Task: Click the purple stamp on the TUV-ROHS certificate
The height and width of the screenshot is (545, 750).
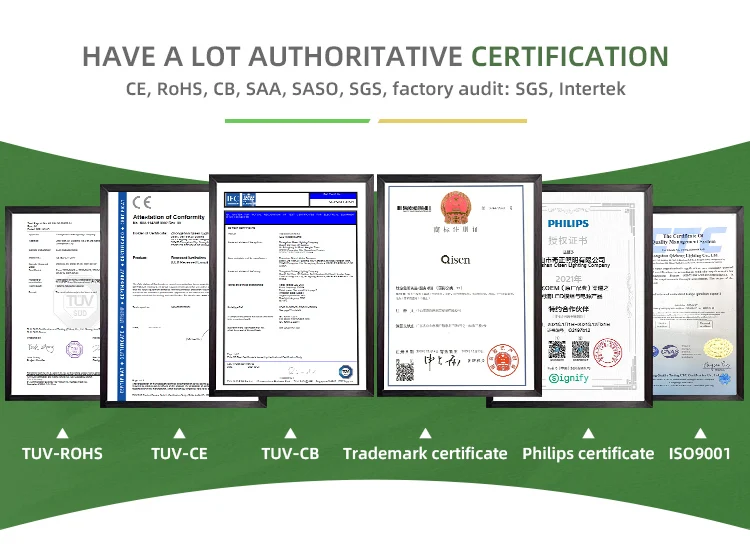Action: point(74,349)
